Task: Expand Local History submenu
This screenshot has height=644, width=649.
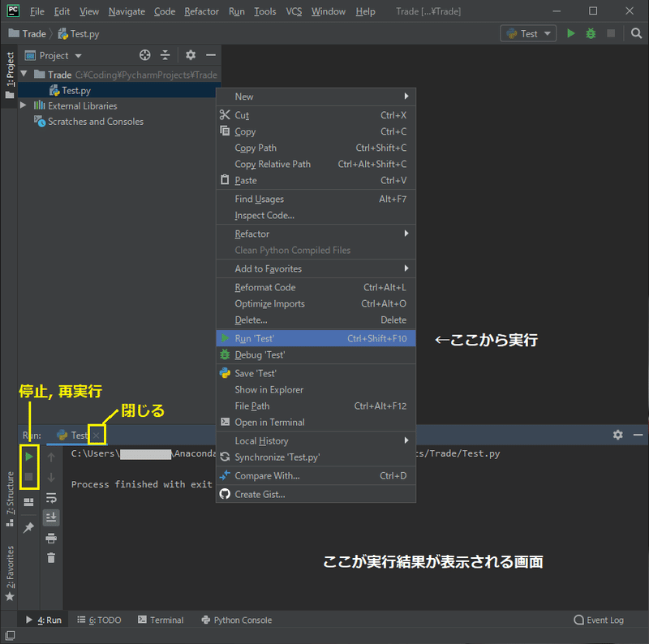Action: click(x=316, y=440)
